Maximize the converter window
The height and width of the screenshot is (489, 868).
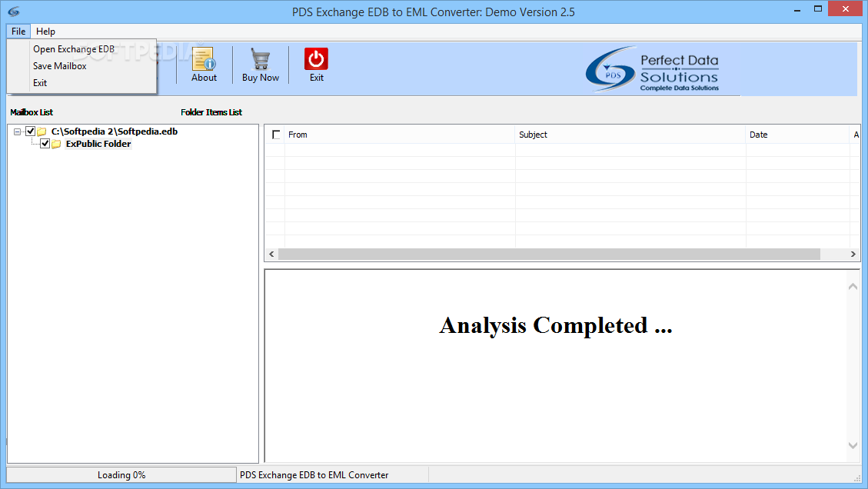tap(817, 9)
